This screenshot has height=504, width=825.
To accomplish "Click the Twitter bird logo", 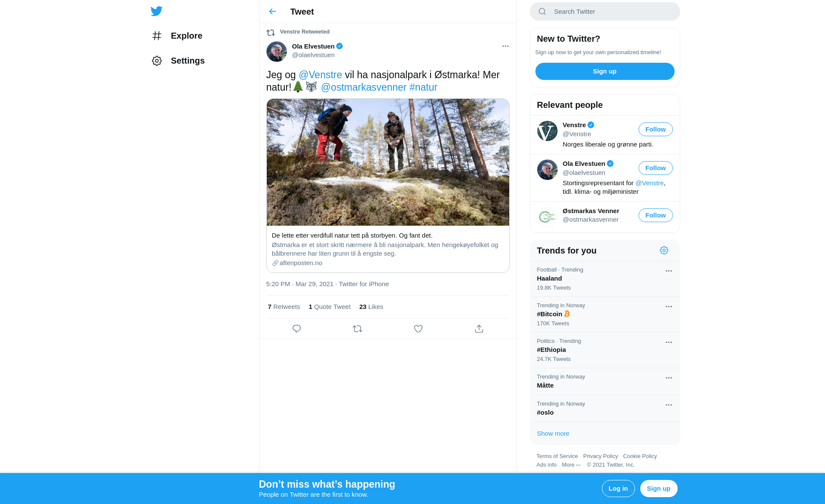I will tap(156, 11).
